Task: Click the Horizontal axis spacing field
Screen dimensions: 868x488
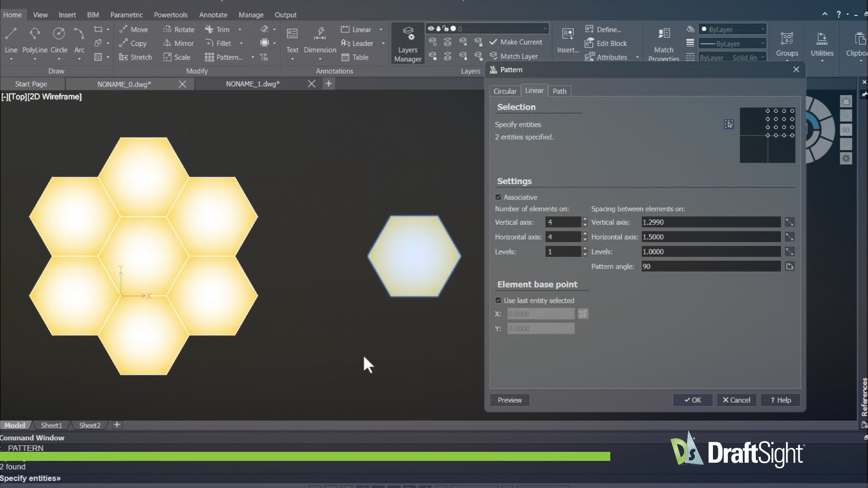Action: click(711, 237)
